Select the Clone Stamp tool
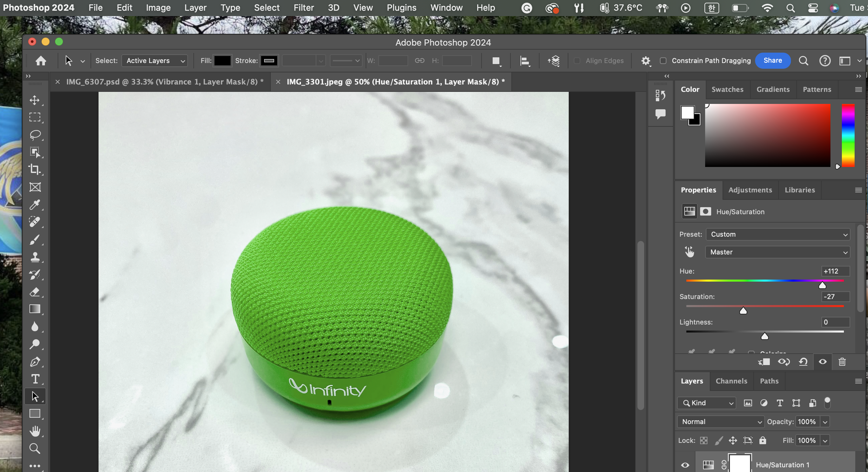This screenshot has width=868, height=472. (x=35, y=257)
